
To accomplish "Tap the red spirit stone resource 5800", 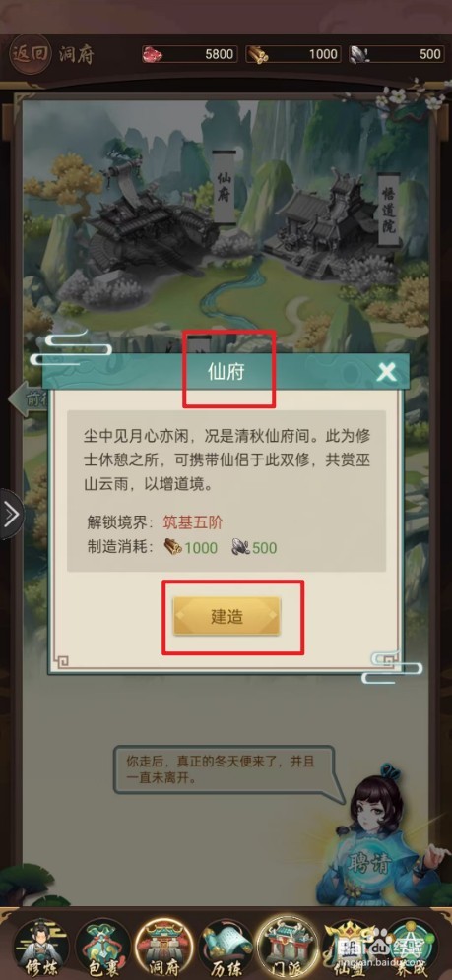I will 189,54.
